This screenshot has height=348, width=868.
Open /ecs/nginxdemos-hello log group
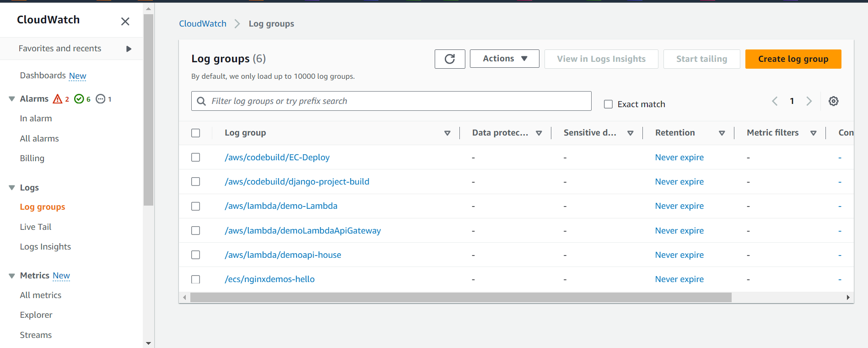pos(270,279)
